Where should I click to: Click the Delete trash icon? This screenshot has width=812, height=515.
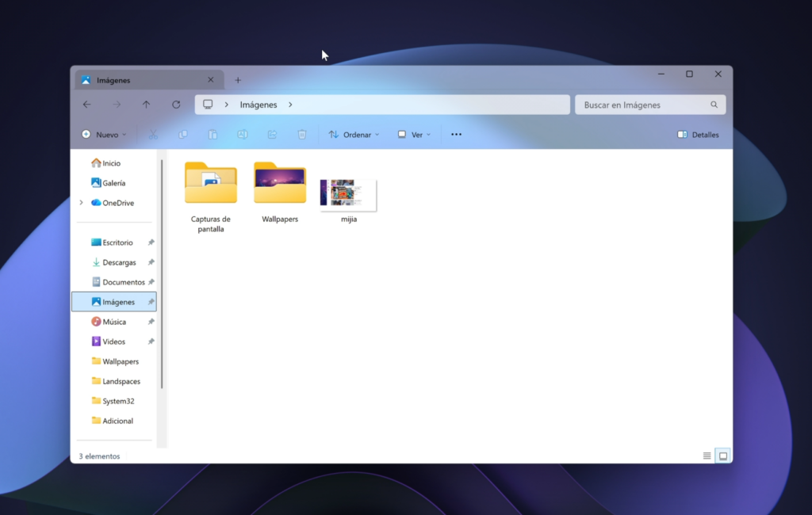(302, 135)
